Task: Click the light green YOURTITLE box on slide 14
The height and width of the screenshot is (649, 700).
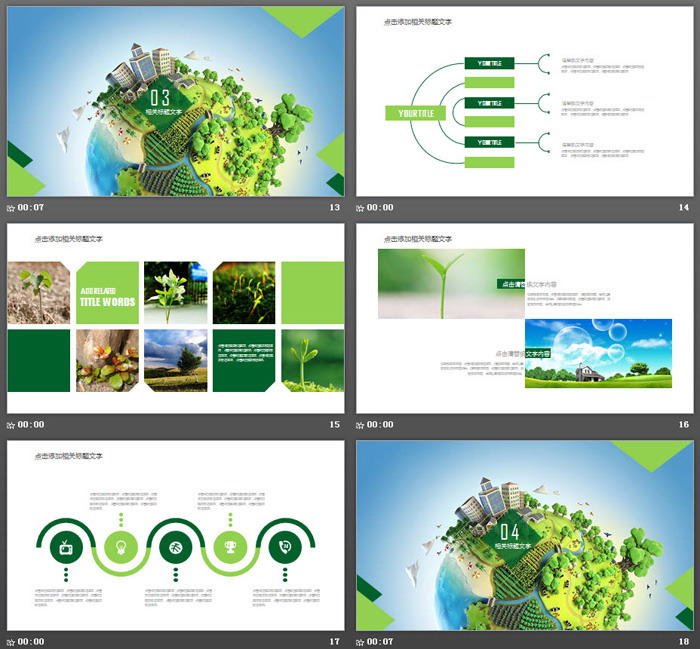Action: pyautogui.click(x=413, y=113)
